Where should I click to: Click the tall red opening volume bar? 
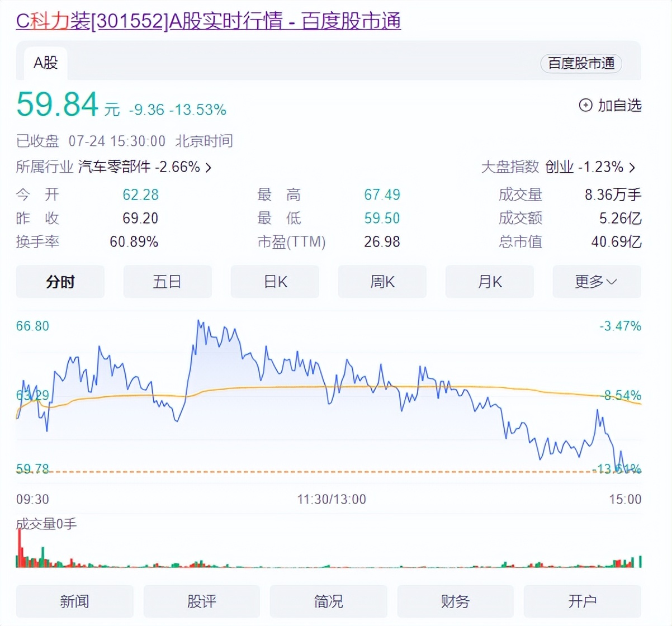[x=20, y=548]
